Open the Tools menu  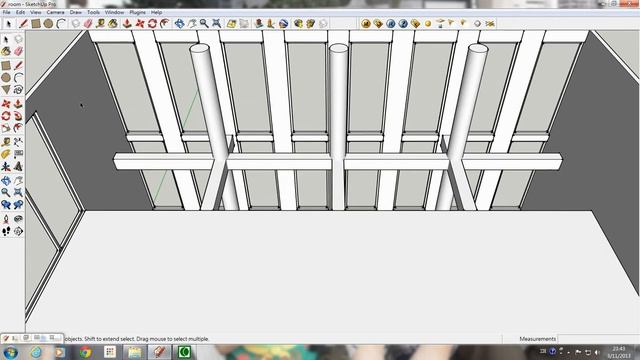93,12
